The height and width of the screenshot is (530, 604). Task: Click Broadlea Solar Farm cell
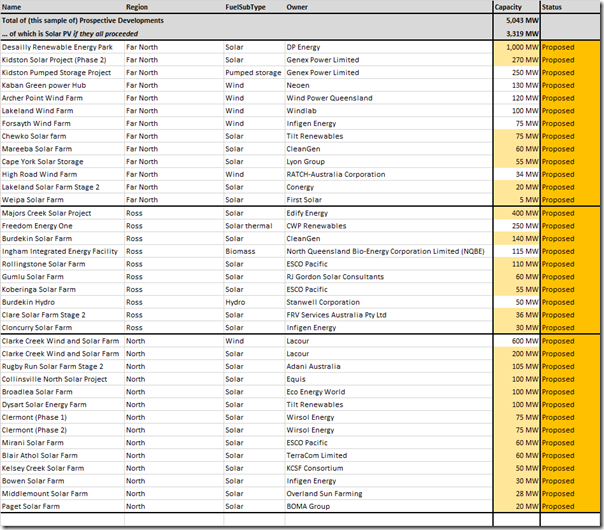point(62,392)
